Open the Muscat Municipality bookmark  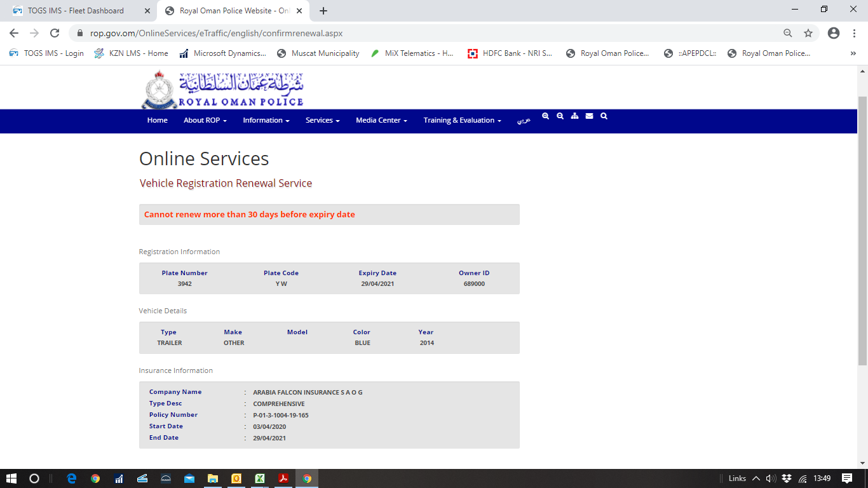click(x=325, y=53)
